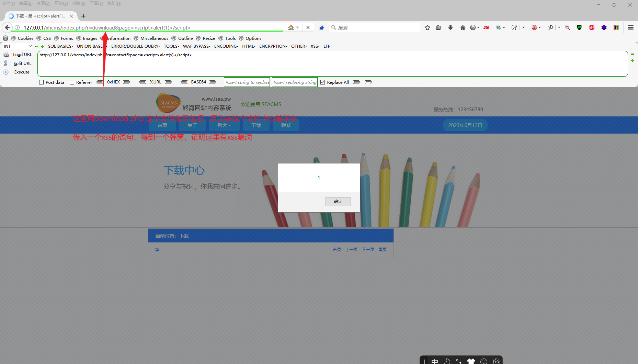Open the 列表 navigation dropdown

tap(224, 125)
